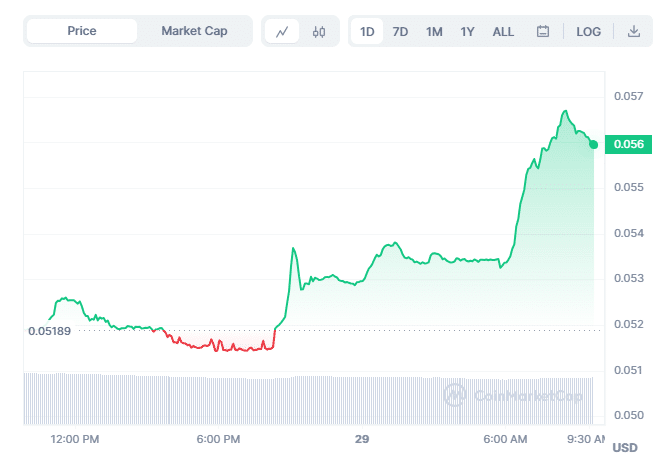Select the 1Y time range

(467, 32)
